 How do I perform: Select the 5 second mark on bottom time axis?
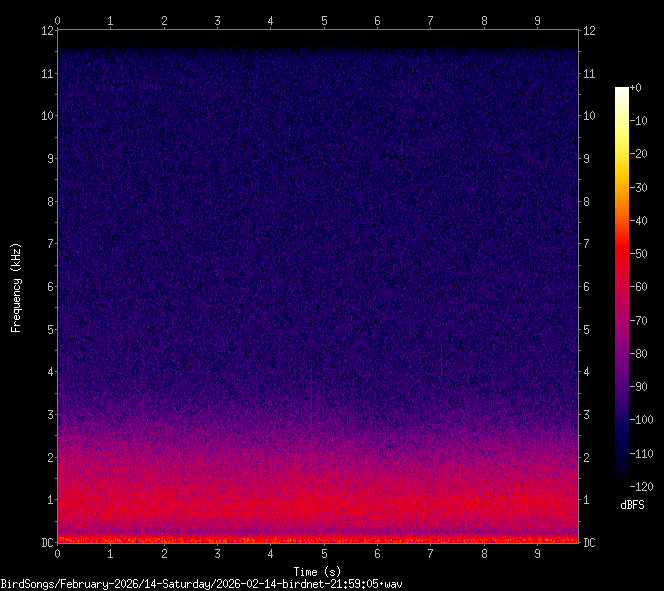click(x=324, y=553)
